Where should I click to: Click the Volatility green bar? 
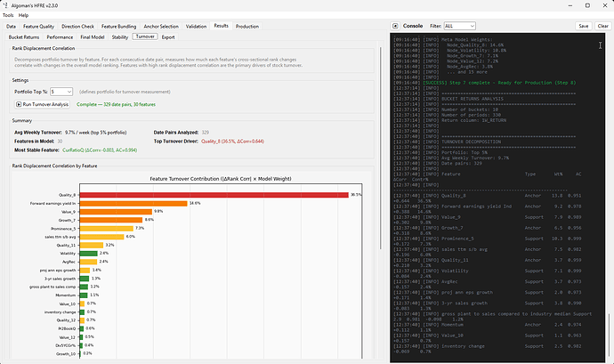(x=88, y=254)
